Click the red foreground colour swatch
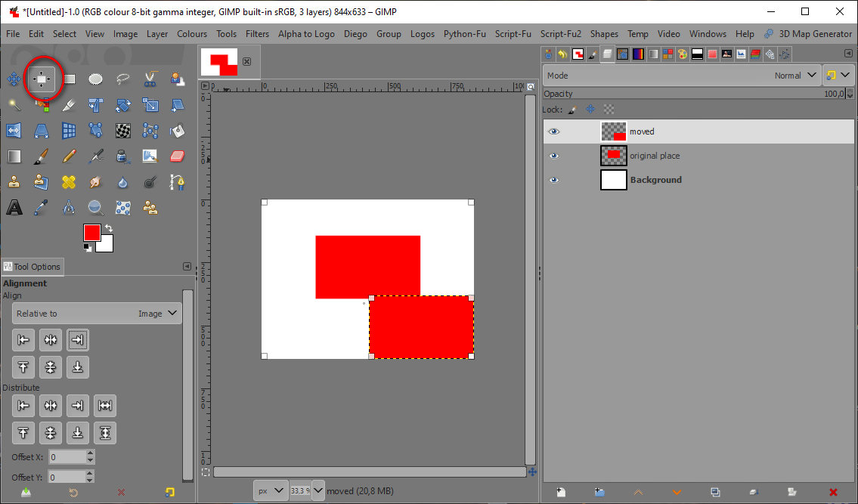This screenshot has width=858, height=504. click(92, 233)
